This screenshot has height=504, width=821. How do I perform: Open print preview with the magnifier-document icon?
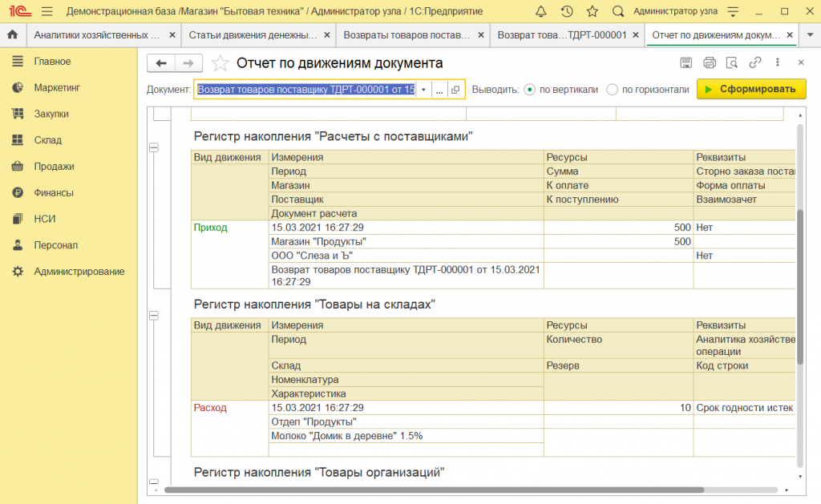pos(732,62)
